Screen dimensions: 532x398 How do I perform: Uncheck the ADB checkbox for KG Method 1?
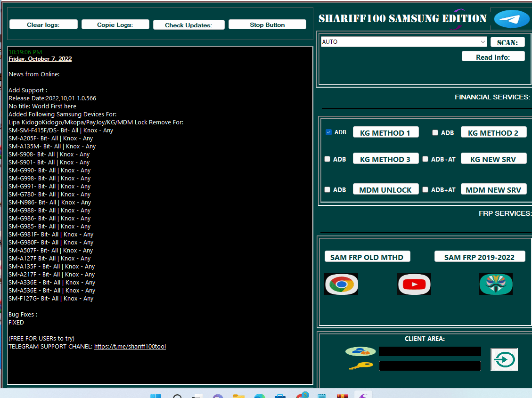(328, 132)
